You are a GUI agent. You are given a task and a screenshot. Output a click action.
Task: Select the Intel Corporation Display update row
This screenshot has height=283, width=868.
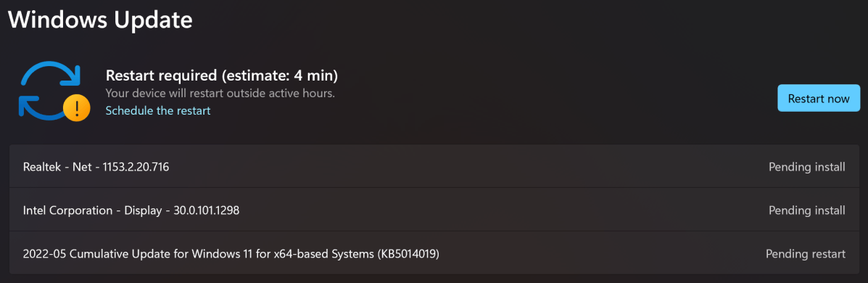tap(434, 210)
